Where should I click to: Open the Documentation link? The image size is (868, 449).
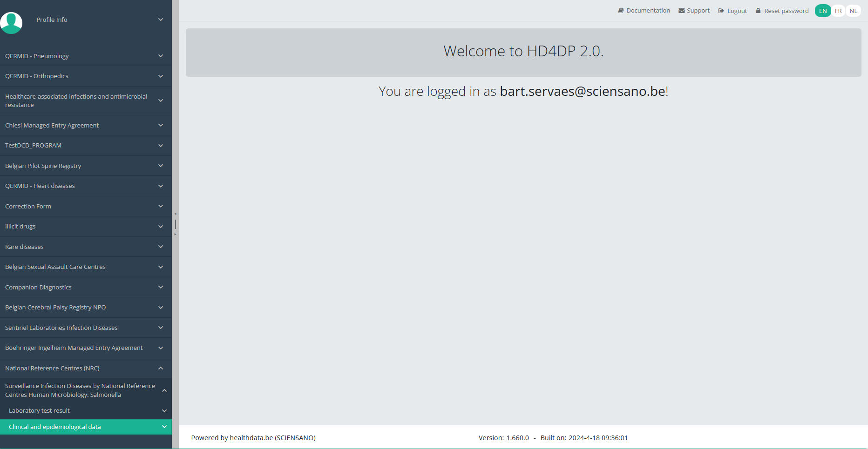648,11
